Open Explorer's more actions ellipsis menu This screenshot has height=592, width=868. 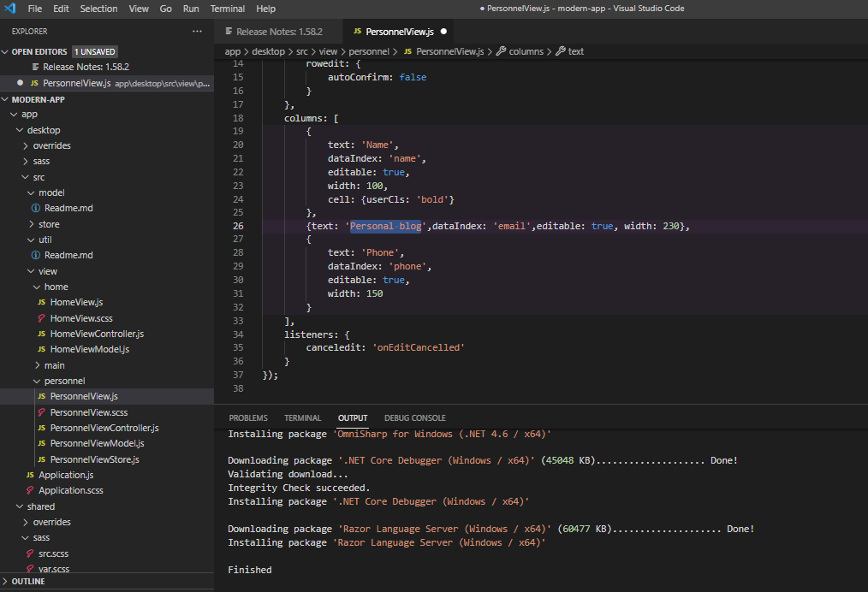pyautogui.click(x=198, y=31)
